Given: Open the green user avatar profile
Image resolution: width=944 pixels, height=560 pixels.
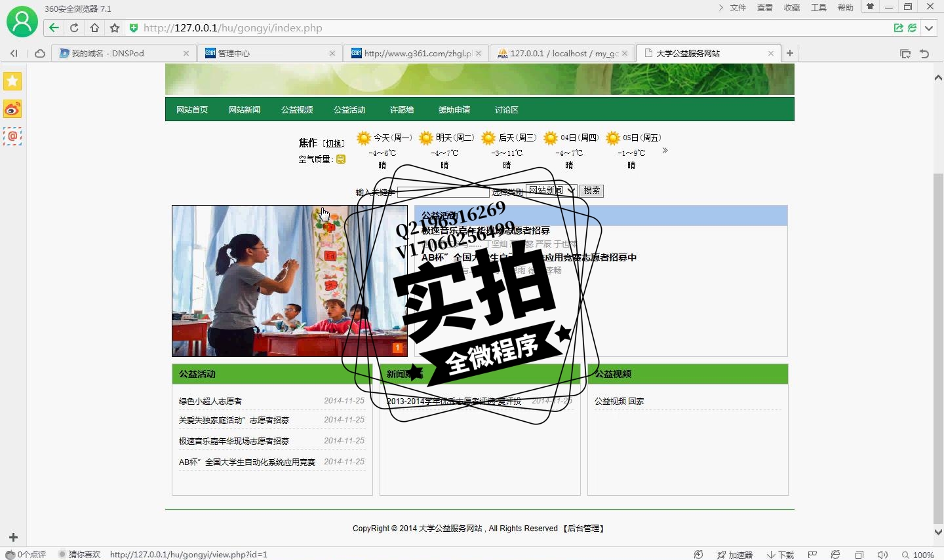Looking at the screenshot, I should 22,22.
